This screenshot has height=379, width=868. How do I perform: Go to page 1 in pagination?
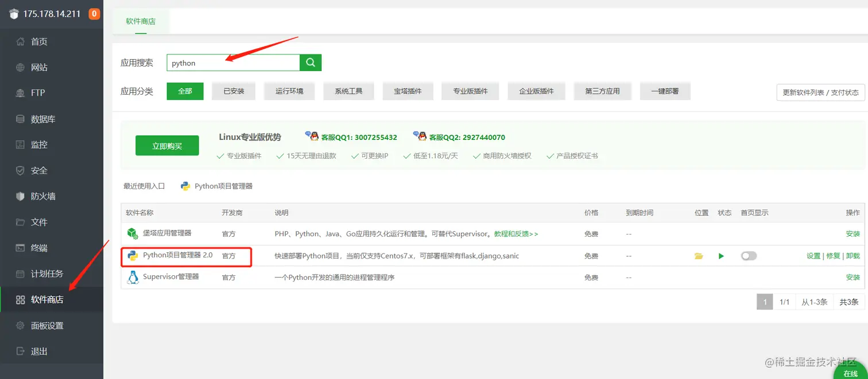click(765, 302)
